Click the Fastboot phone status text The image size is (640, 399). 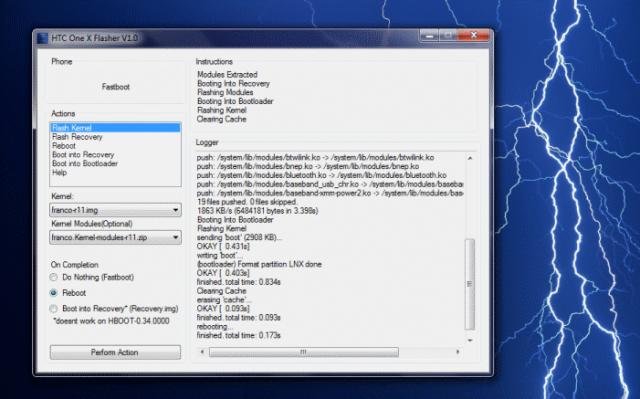116,87
